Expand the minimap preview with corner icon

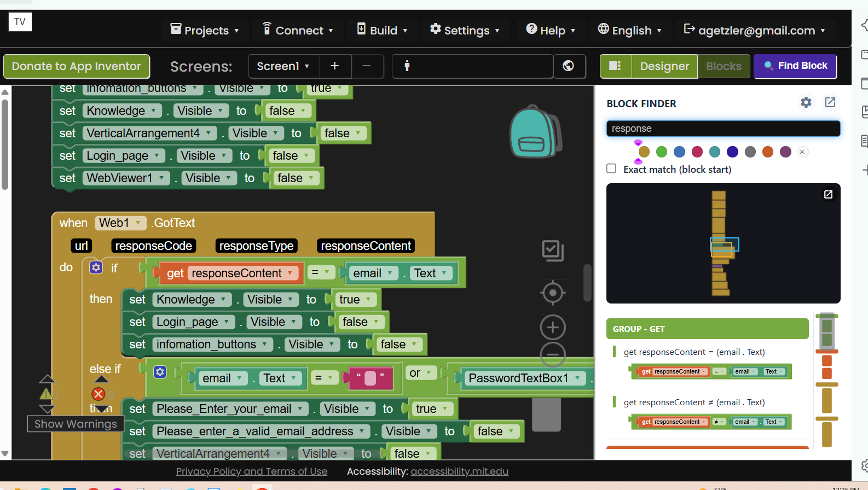[829, 194]
